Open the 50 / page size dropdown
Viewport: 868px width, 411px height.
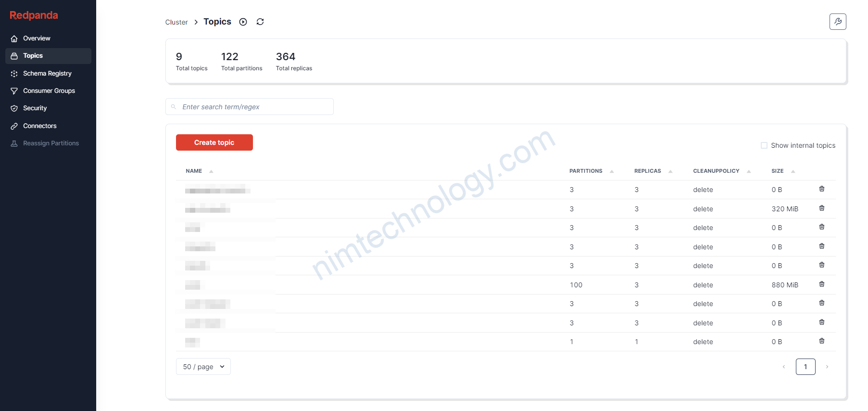pyautogui.click(x=203, y=367)
